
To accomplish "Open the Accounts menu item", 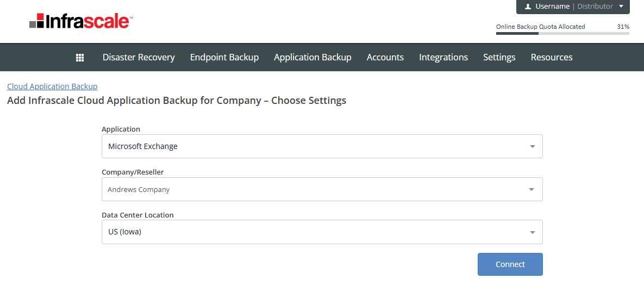I will coord(385,57).
